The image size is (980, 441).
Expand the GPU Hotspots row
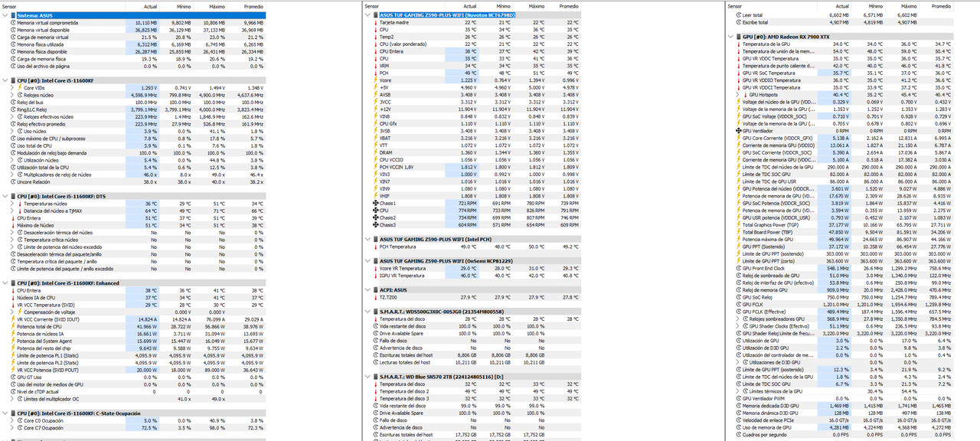pos(739,95)
